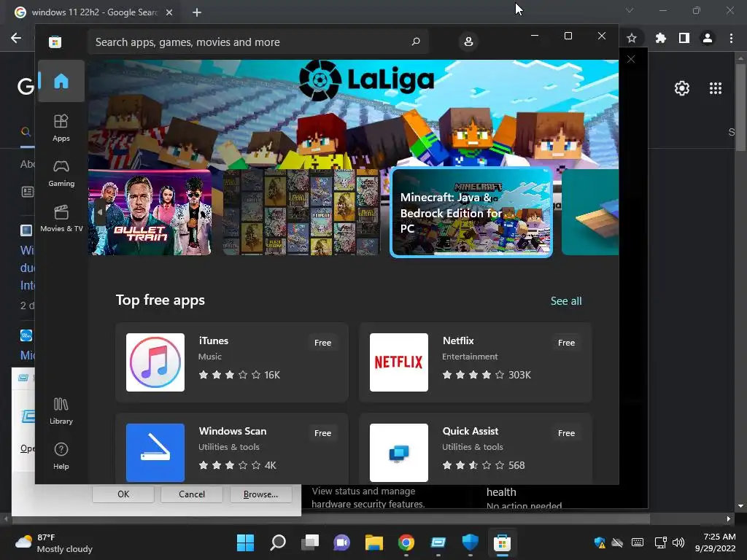The width and height of the screenshot is (747, 560).
Task: Click Chrome back navigation arrow
Action: click(16, 38)
